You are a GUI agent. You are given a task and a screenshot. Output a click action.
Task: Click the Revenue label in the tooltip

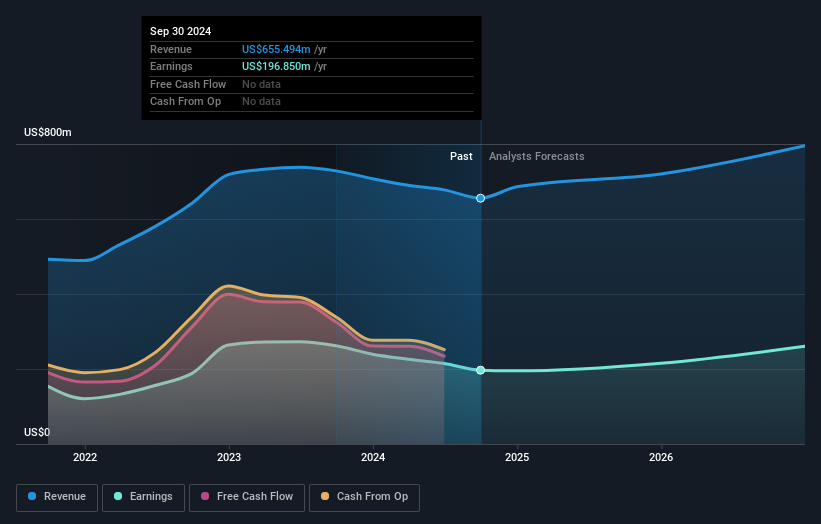pos(171,49)
